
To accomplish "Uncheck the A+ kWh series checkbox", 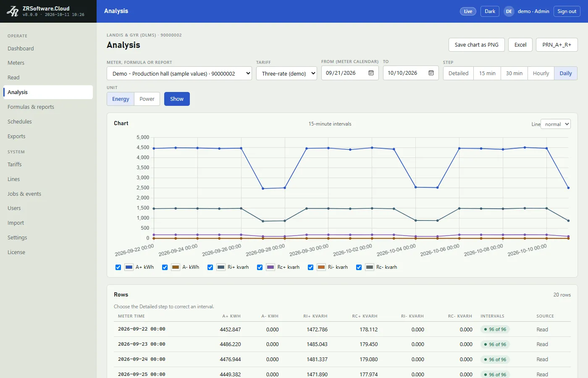I will (118, 267).
